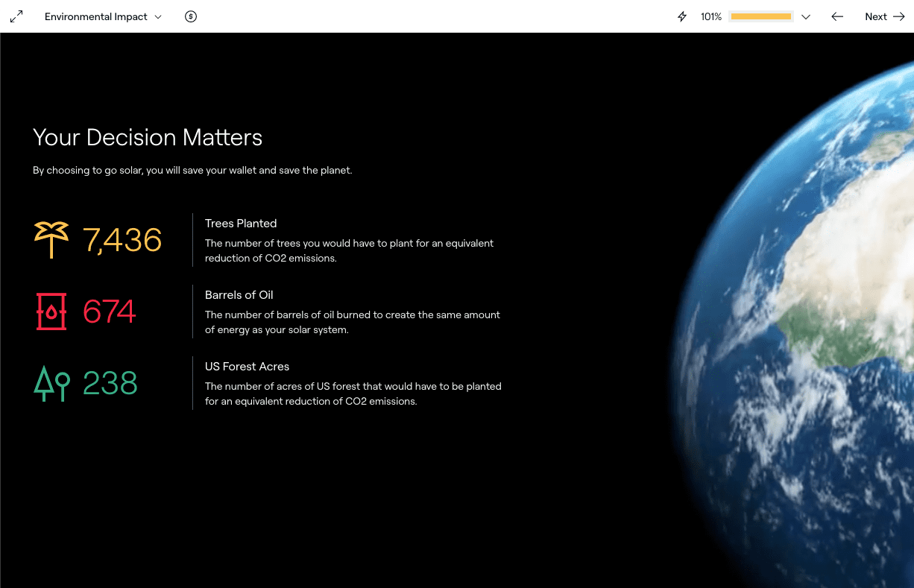The image size is (914, 588).
Task: Click the fullscreen expand arrows icon
Action: coord(16,16)
